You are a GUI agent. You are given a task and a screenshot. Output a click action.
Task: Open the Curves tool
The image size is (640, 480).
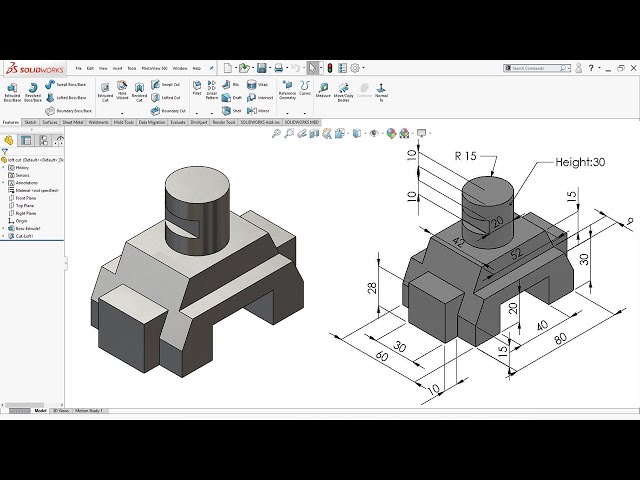coord(304,88)
